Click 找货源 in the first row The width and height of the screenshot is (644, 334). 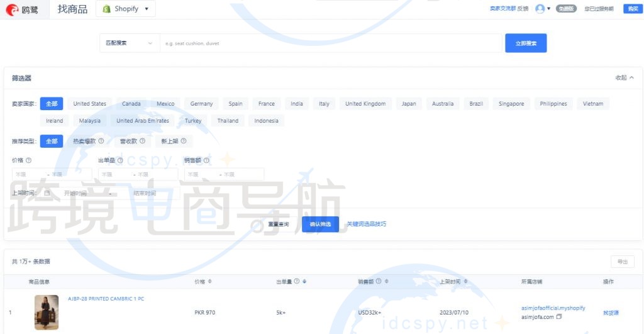click(x=610, y=313)
